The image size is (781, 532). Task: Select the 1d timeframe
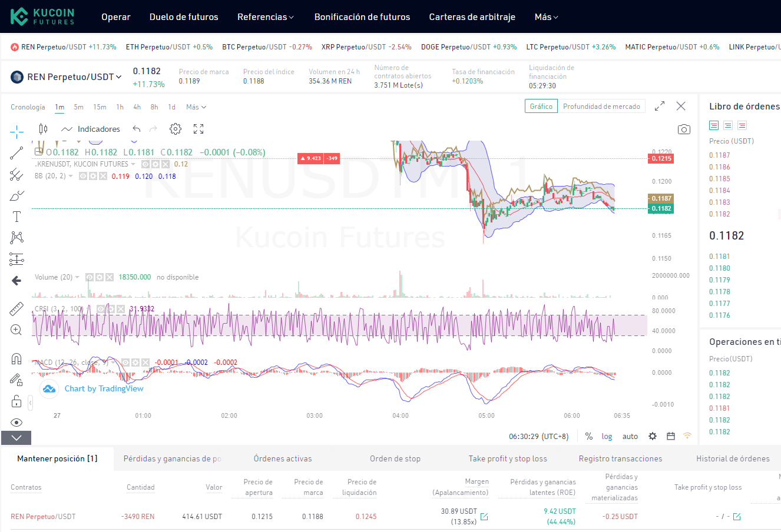point(171,107)
